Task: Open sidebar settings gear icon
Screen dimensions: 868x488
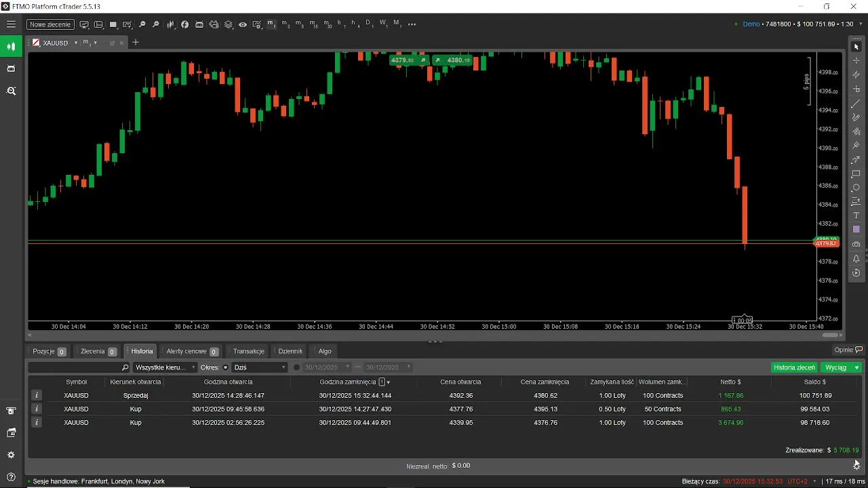Action: click(x=11, y=455)
